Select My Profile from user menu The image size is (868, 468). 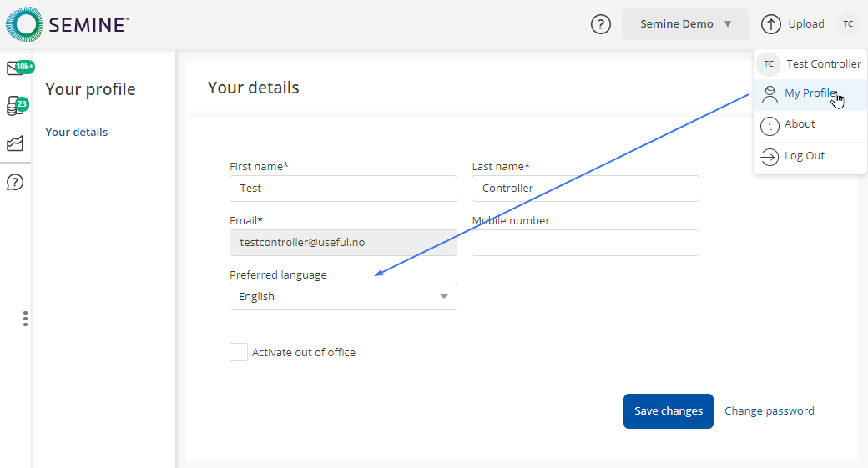tap(808, 93)
